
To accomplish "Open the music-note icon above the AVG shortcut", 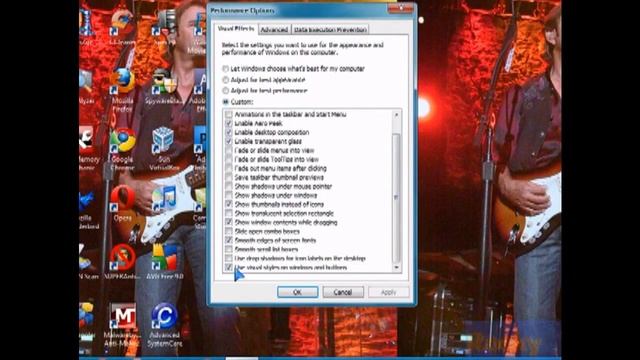I will click(x=164, y=199).
